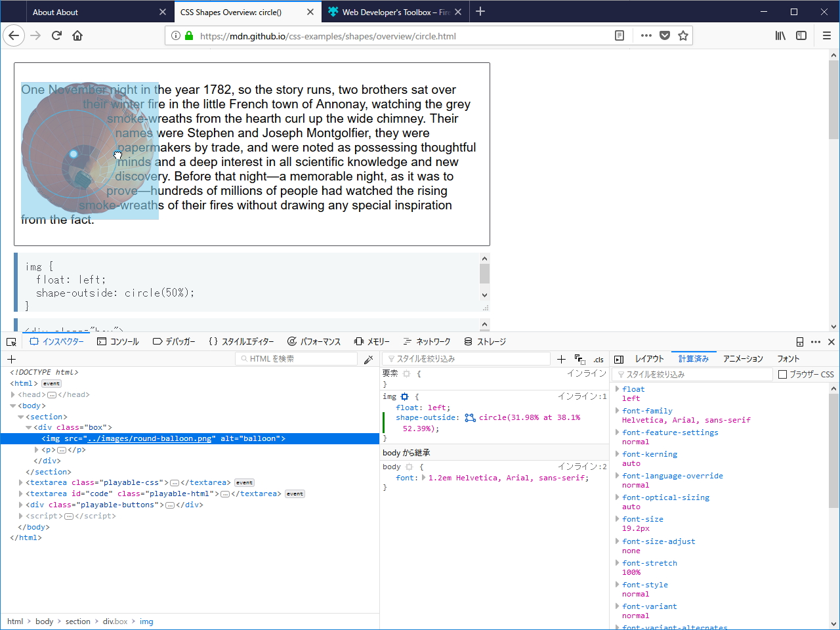This screenshot has width=840, height=630.
Task: Open the Firefox Library menu
Action: pos(780,35)
